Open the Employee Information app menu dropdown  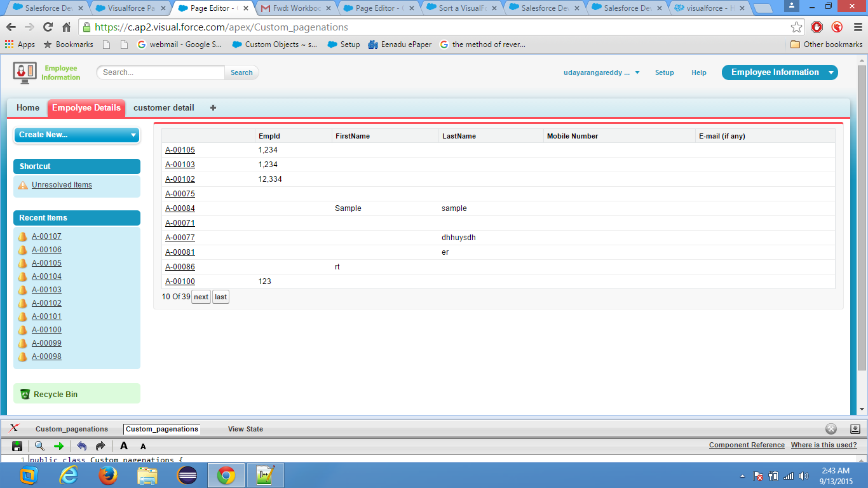[x=780, y=72]
